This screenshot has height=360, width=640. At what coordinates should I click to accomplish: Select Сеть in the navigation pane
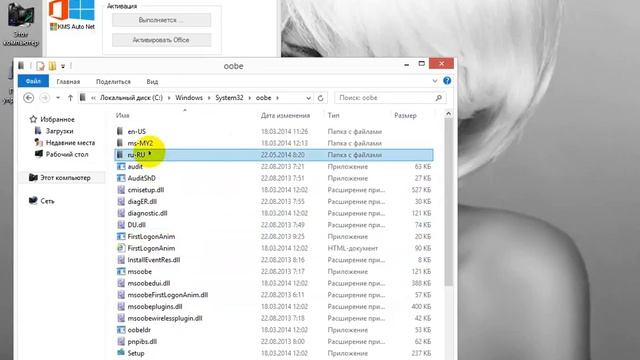click(x=47, y=201)
